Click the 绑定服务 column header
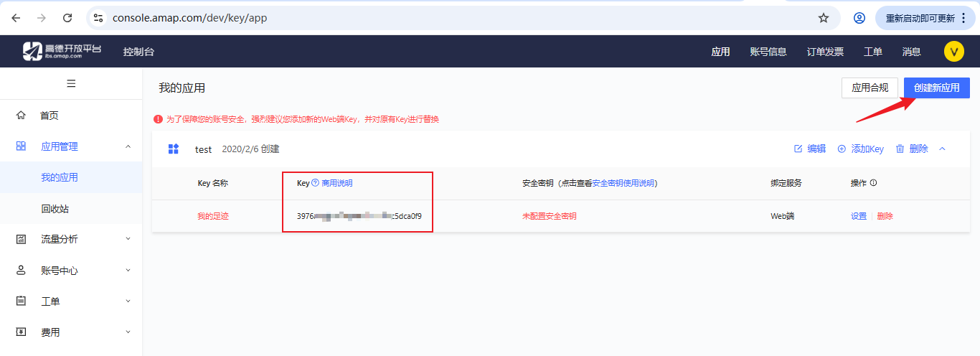Screen dimensions: 980x356 point(786,183)
